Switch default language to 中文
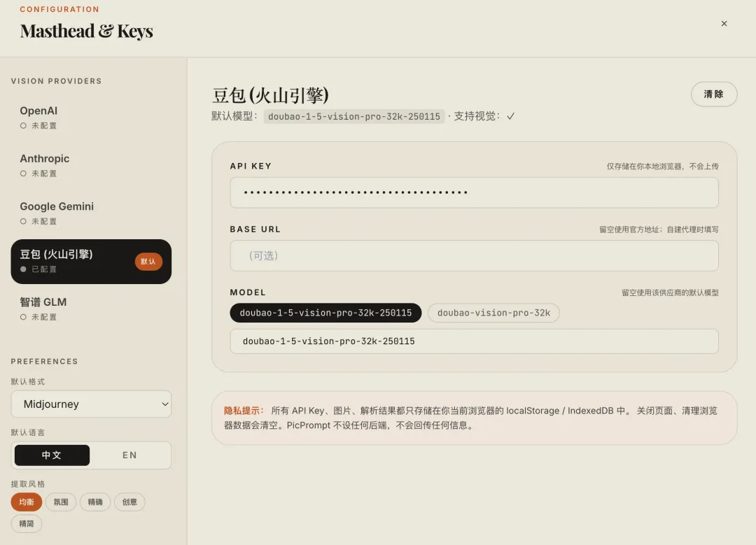The image size is (756, 545). pyautogui.click(x=52, y=455)
